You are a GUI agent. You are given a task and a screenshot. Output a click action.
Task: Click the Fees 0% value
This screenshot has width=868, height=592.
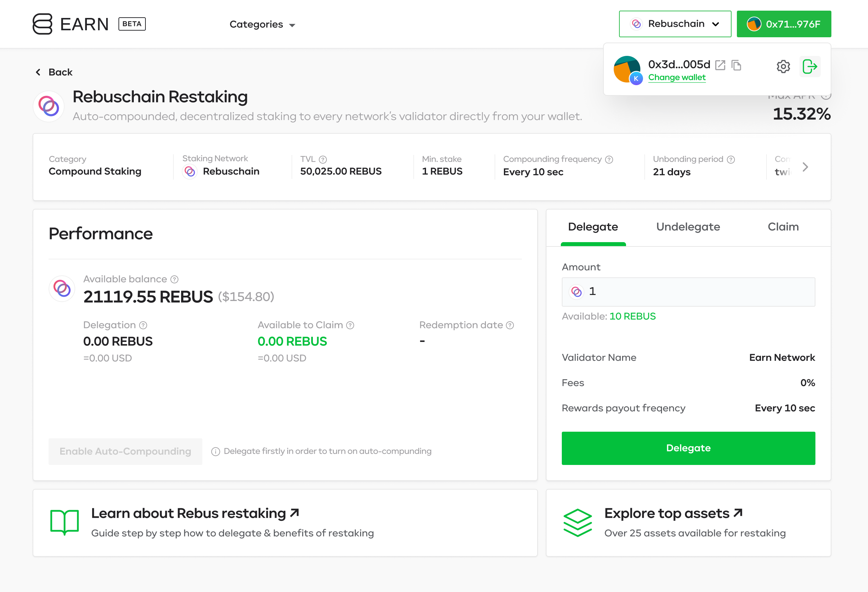(x=807, y=382)
